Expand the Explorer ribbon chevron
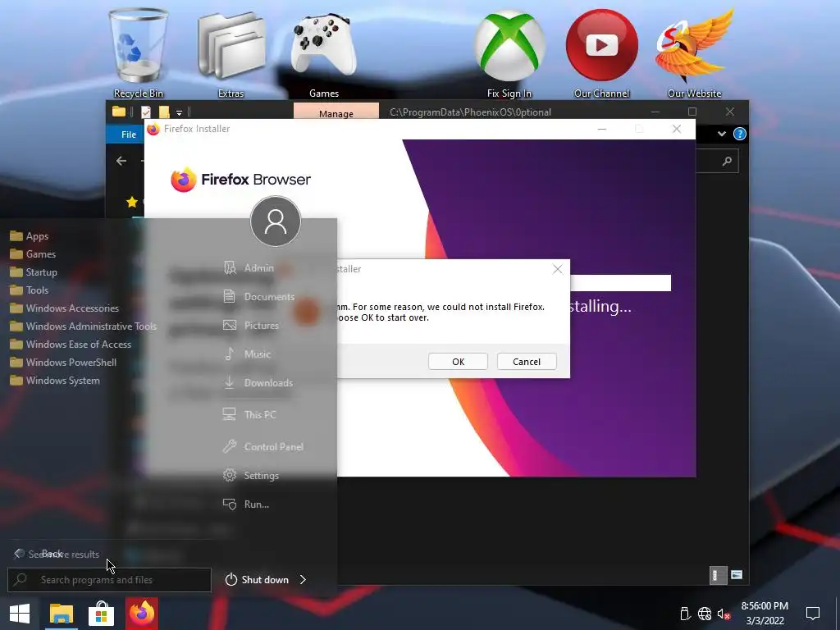The height and width of the screenshot is (630, 840). pos(722,134)
